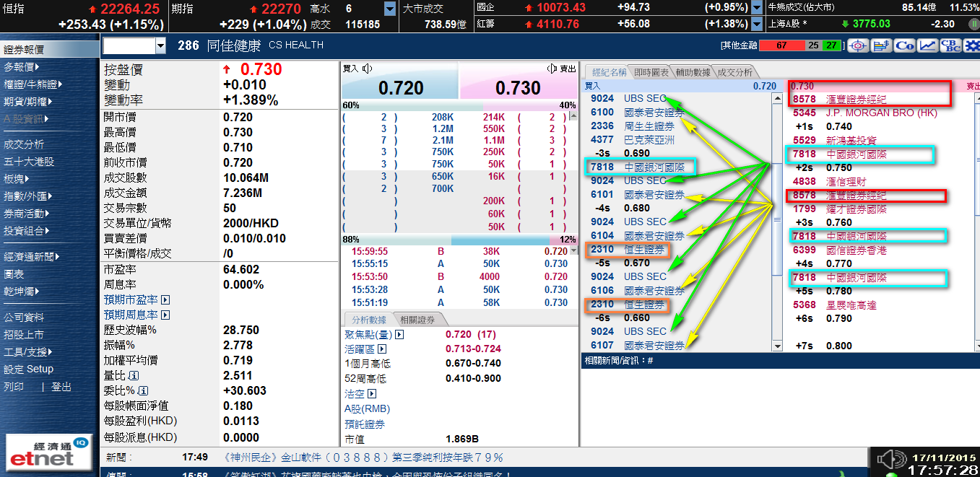Toggle the speaker icon next to 買入
Image resolution: width=980 pixels, height=477 pixels.
[x=367, y=69]
